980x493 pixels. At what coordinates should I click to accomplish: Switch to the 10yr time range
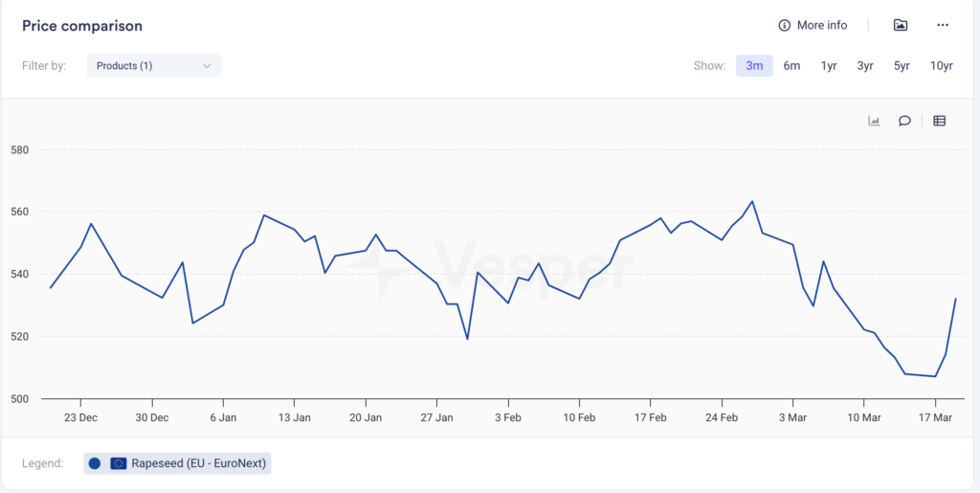click(942, 66)
